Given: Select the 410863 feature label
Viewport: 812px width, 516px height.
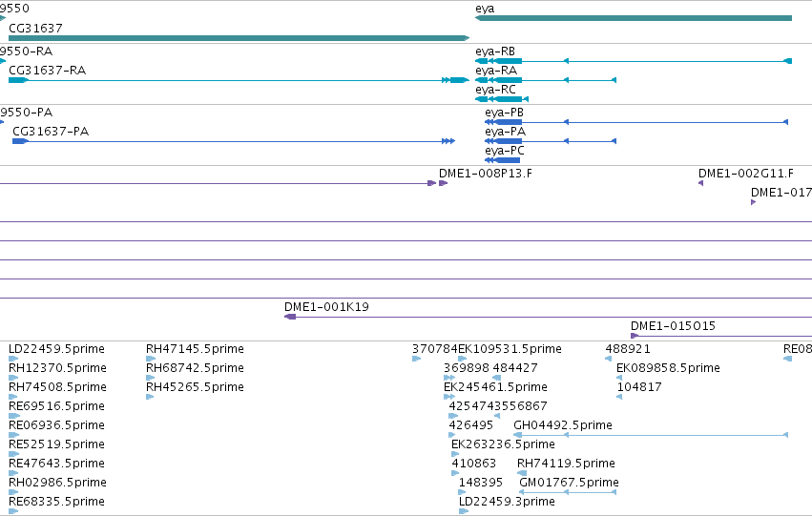Looking at the screenshot, I should pyautogui.click(x=474, y=464).
